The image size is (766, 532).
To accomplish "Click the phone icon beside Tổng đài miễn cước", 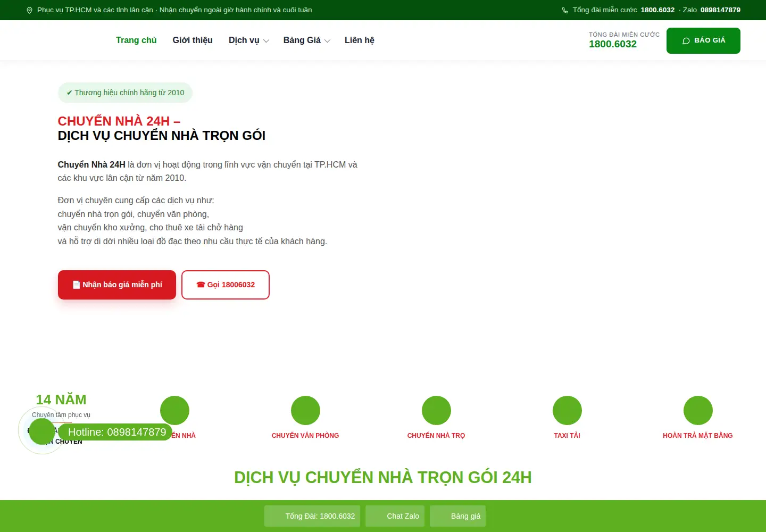I will click(565, 10).
